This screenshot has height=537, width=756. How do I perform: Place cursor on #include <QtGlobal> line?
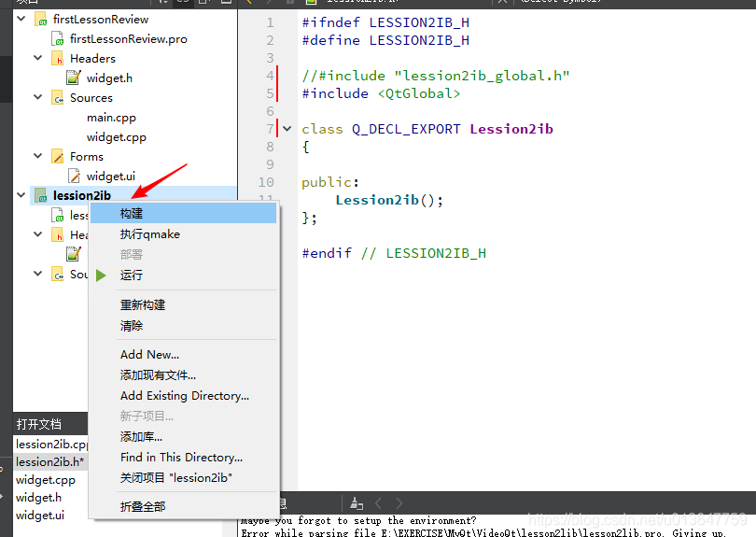pos(381,93)
